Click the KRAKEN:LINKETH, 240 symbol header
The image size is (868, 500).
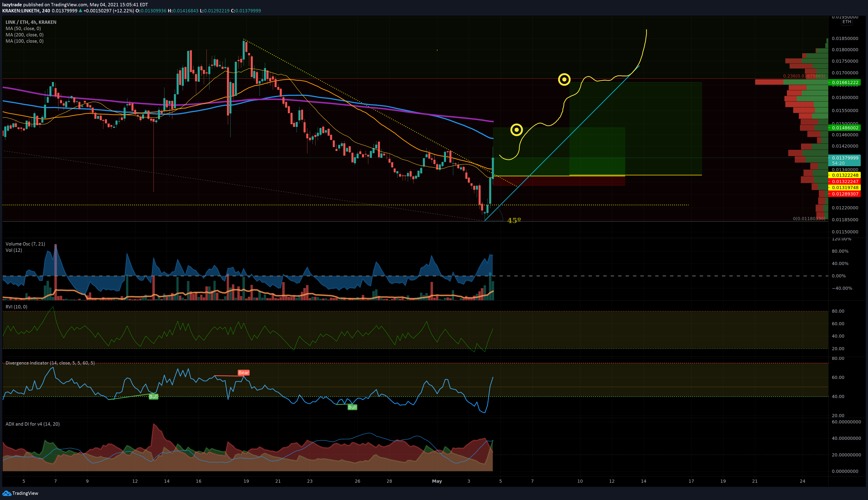(26, 11)
